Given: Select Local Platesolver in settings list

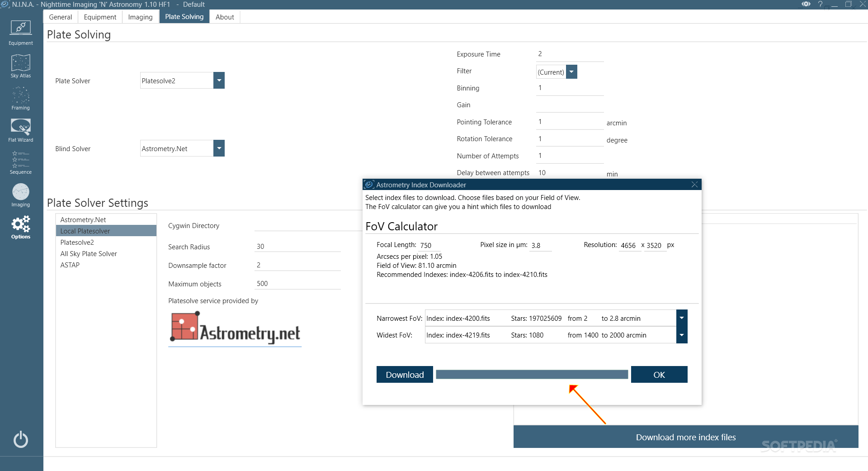Looking at the screenshot, I should [x=106, y=231].
